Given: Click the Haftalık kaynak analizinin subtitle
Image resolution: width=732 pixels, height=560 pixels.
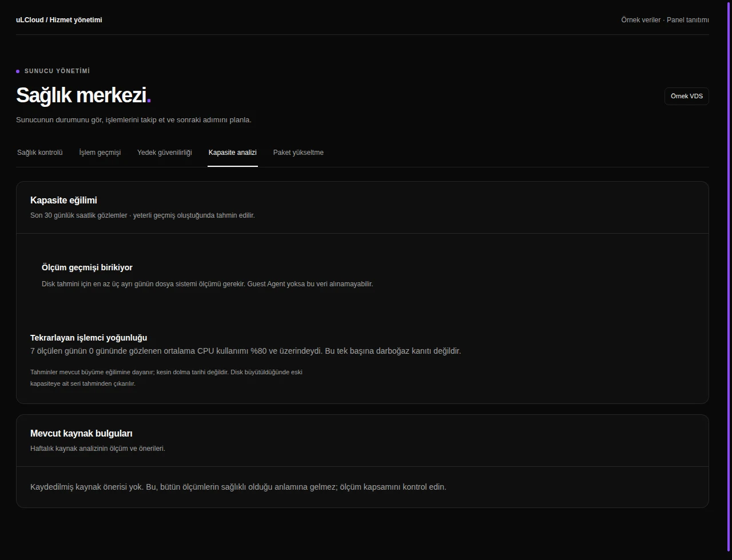Looking at the screenshot, I should click(98, 449).
